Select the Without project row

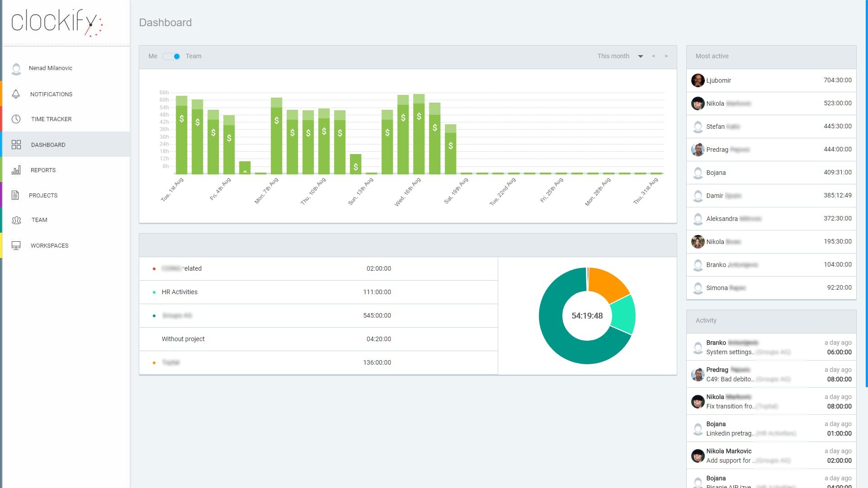(x=318, y=339)
